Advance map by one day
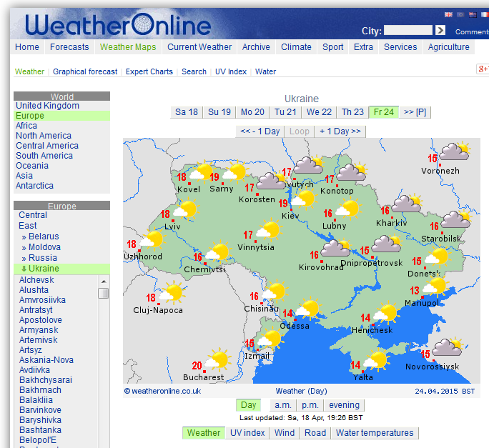This screenshot has width=489, height=448. click(340, 131)
